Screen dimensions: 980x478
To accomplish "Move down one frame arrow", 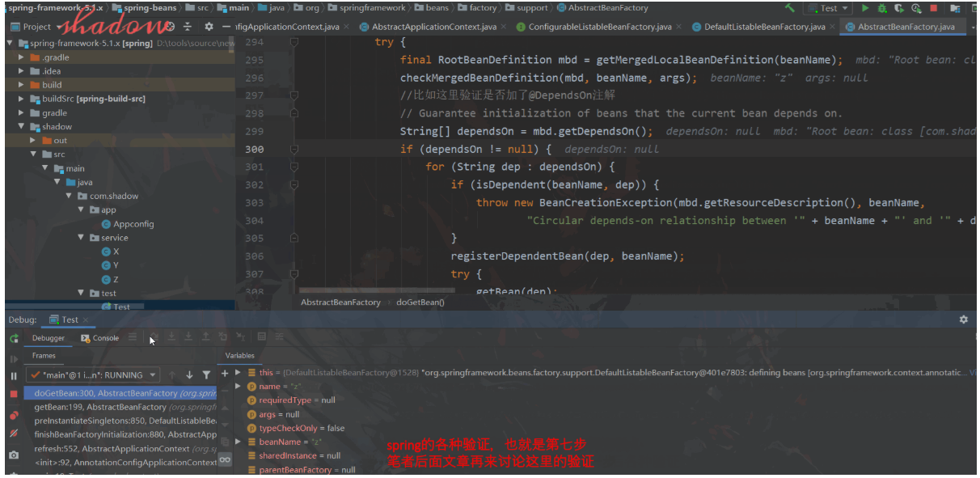I will tap(189, 374).
